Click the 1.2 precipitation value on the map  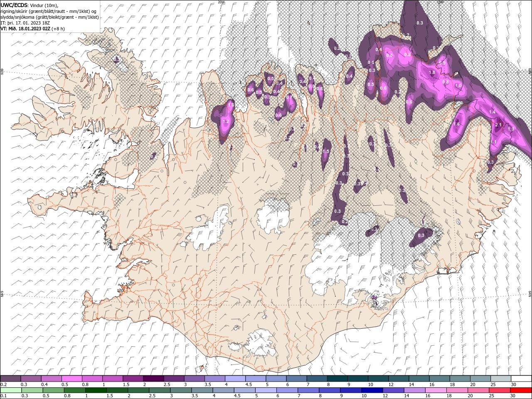[226, 122]
